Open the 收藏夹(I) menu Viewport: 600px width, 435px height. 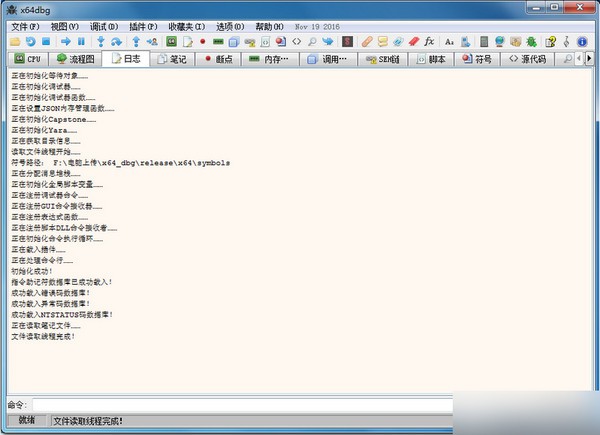[187, 27]
